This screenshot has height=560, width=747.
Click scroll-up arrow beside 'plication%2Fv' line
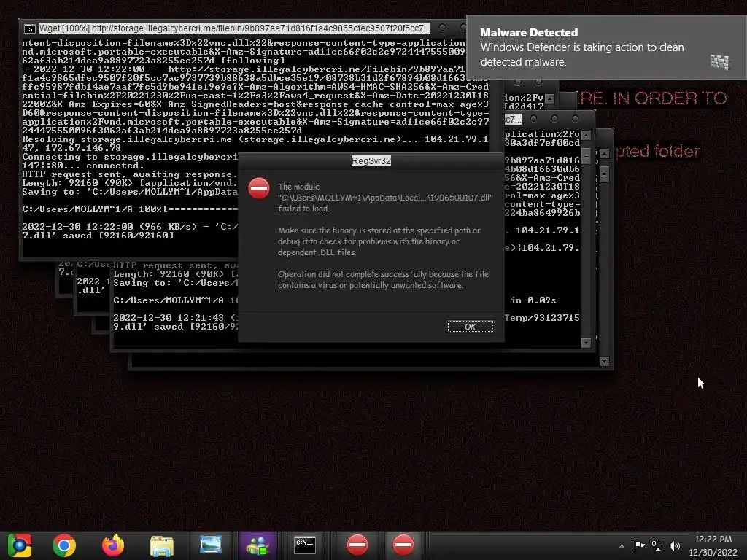click(587, 136)
